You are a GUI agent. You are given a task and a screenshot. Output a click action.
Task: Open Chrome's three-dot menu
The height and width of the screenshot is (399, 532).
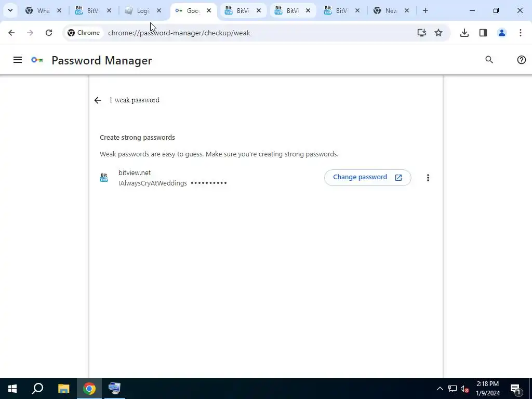(521, 33)
